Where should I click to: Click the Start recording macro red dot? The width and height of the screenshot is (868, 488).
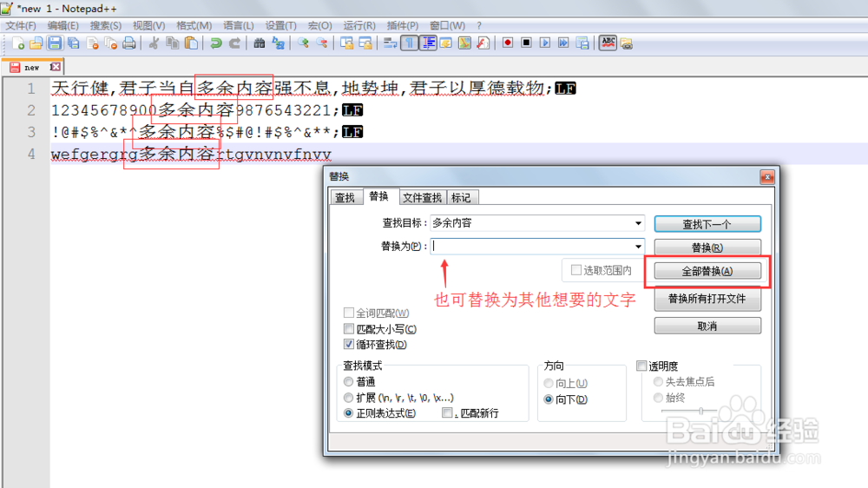(508, 43)
